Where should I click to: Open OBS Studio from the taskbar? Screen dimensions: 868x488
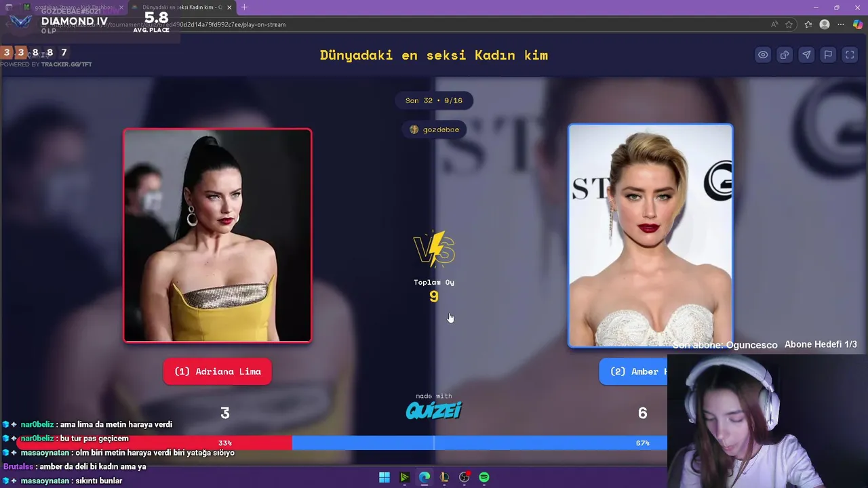[465, 477]
